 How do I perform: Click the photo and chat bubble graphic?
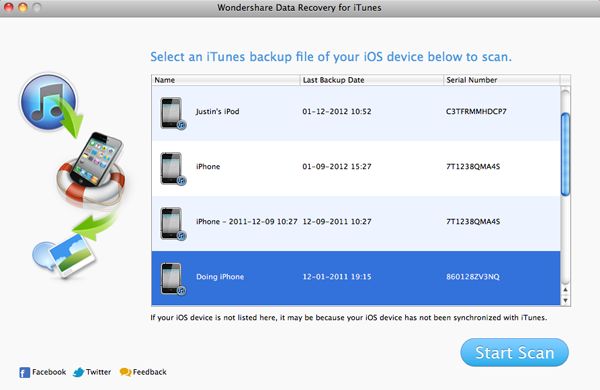(64, 256)
